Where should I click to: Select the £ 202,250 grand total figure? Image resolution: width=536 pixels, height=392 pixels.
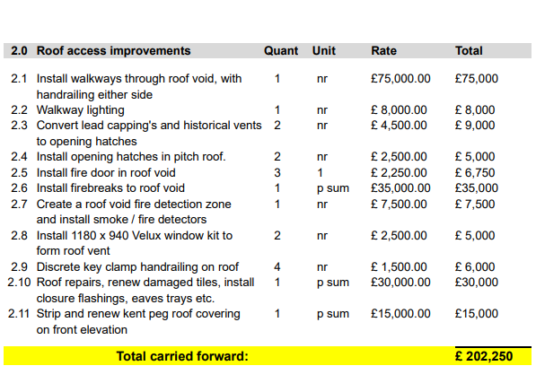484,356
